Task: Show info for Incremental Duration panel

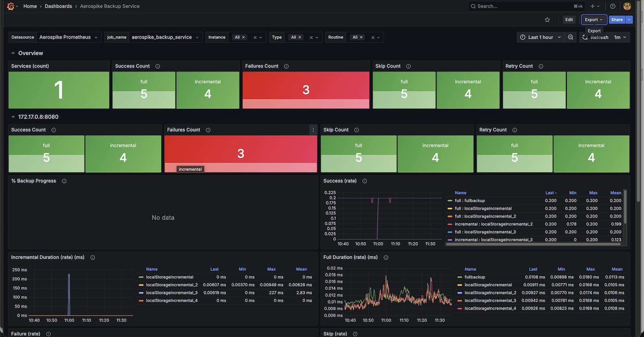Action: click(93, 258)
